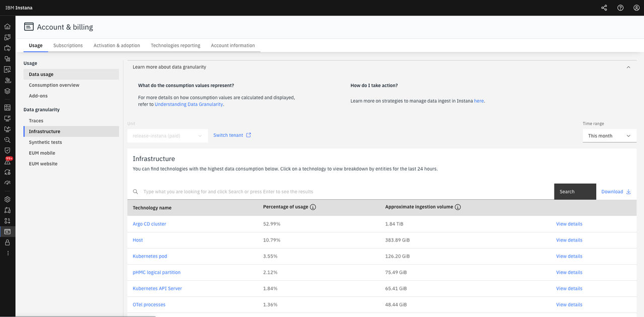Open the Settings gear icon in sidebar
Screen dimensions: 644x317
coord(7,199)
